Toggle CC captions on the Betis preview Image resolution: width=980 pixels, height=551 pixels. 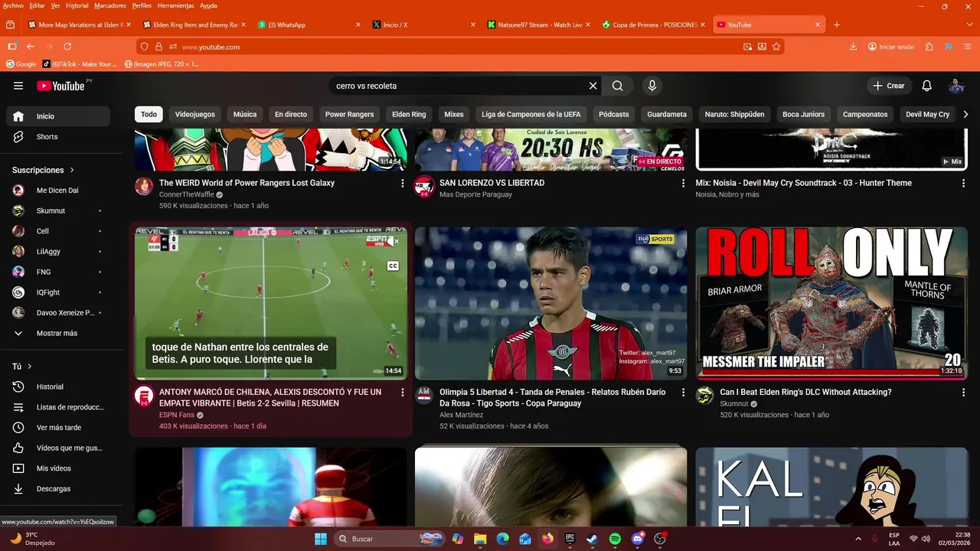pyautogui.click(x=393, y=266)
